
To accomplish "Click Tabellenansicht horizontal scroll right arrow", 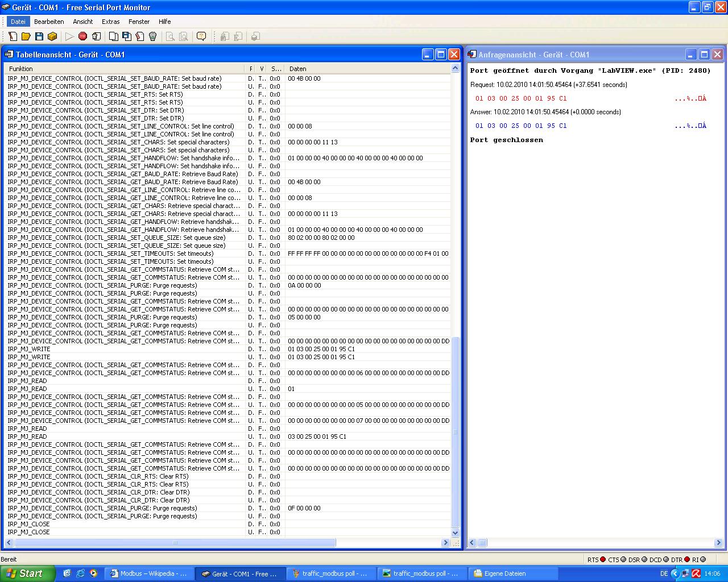I will [x=446, y=543].
